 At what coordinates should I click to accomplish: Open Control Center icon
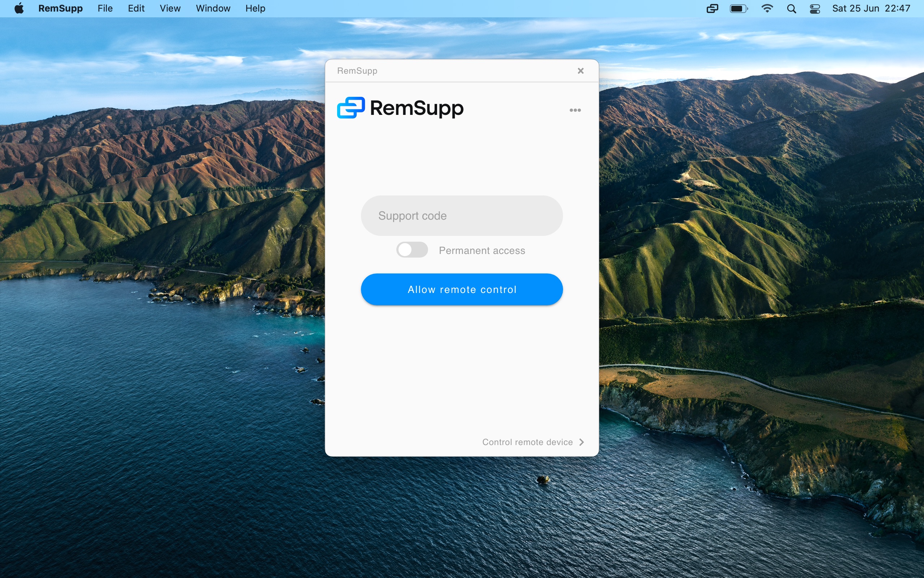815,8
